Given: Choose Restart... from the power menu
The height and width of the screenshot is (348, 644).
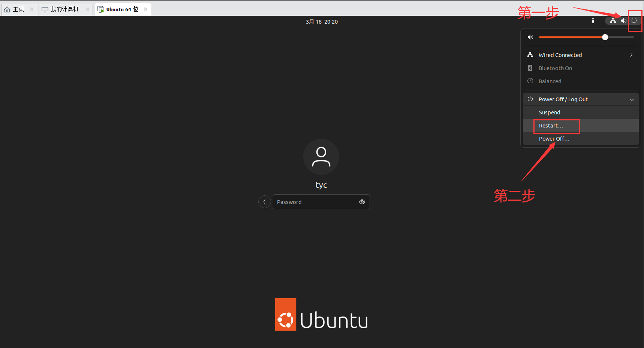Looking at the screenshot, I should 581,126.
